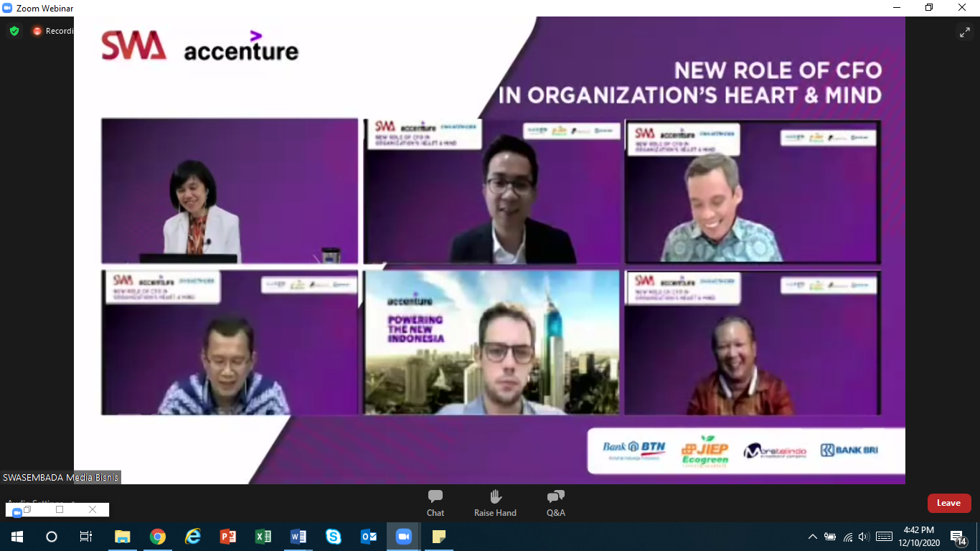The height and width of the screenshot is (551, 980).
Task: Click the accenture logo in the banner
Action: 241,47
